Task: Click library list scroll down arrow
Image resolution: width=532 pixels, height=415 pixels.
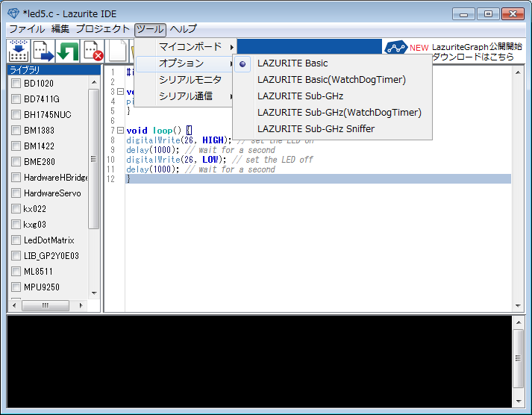Action: pos(94,293)
